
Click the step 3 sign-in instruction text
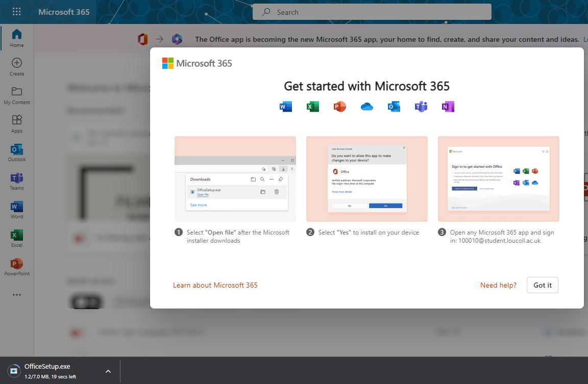[x=502, y=237]
